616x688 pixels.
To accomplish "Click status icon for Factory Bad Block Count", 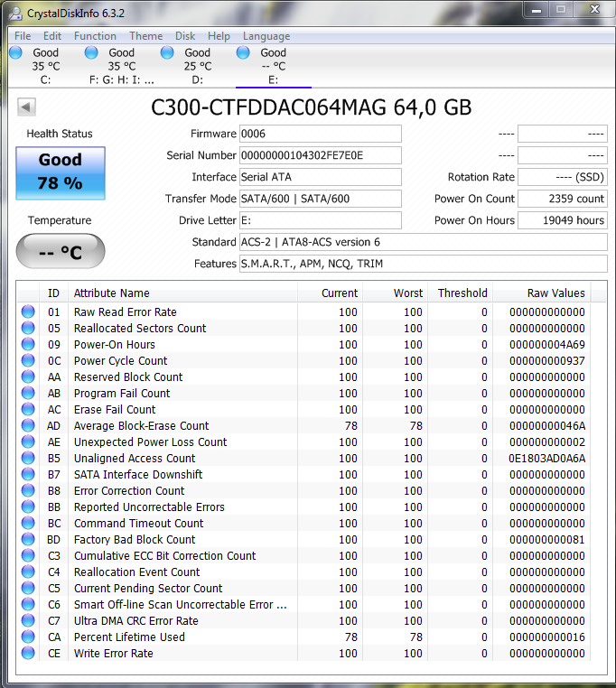I will pos(28,539).
